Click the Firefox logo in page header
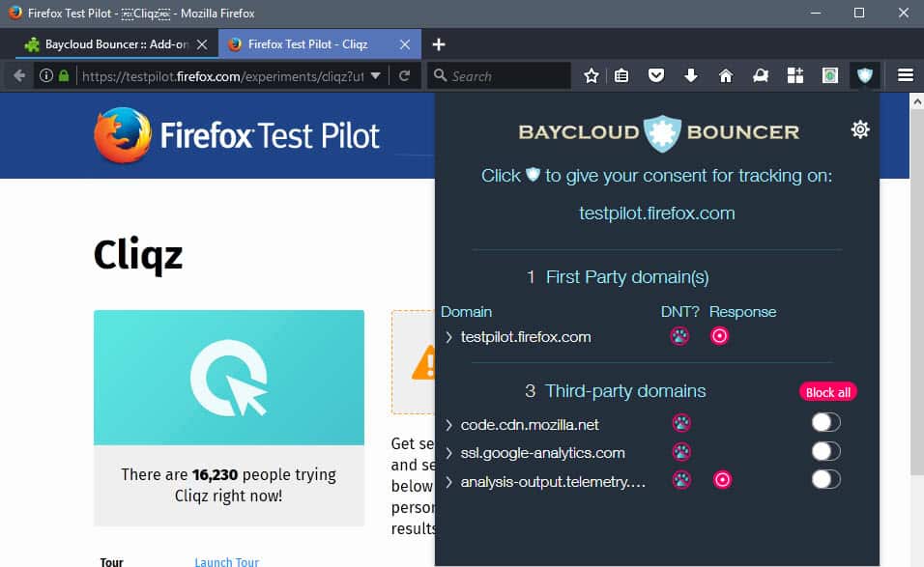The height and width of the screenshot is (567, 924). point(123,135)
